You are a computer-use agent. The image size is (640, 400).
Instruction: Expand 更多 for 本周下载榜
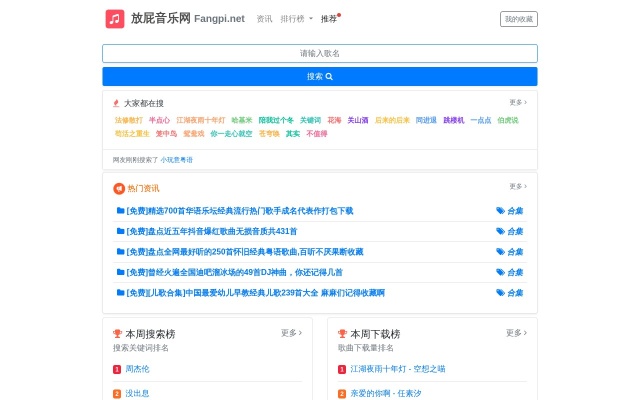(516, 333)
